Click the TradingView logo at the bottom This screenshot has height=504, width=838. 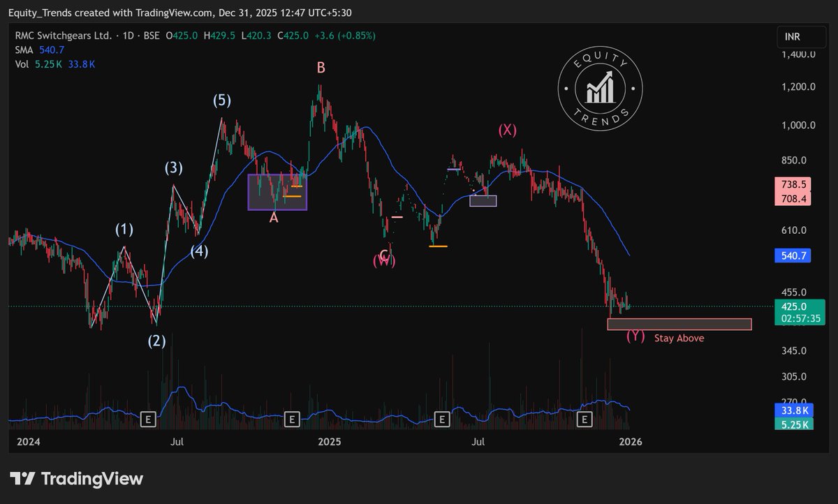click(76, 478)
